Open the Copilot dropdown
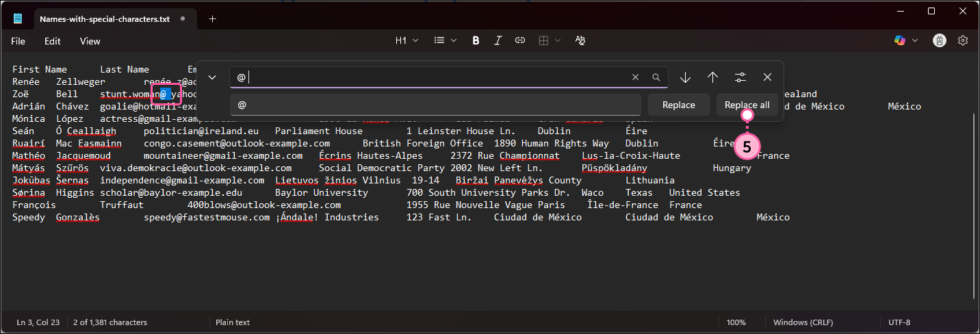 tap(906, 40)
